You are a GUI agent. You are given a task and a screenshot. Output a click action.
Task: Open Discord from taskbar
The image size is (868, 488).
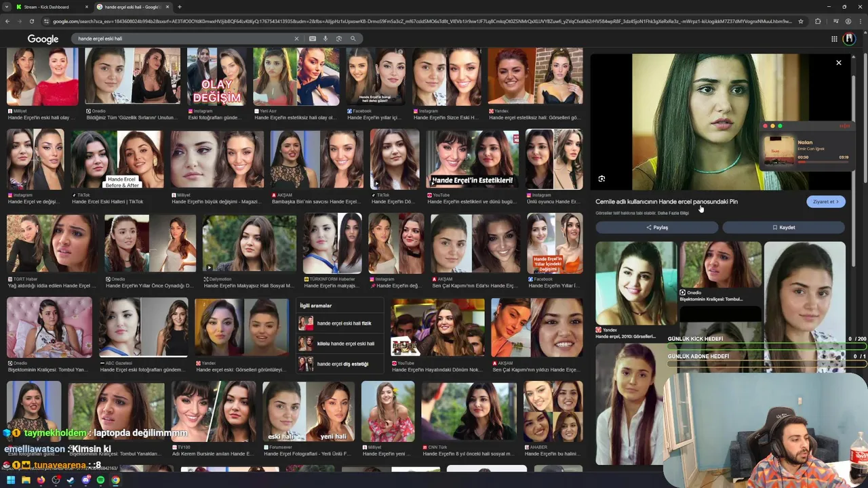85,480
